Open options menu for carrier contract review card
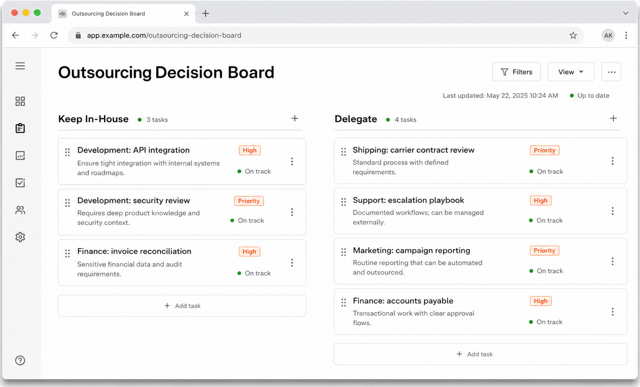This screenshot has width=640, height=387. (612, 161)
